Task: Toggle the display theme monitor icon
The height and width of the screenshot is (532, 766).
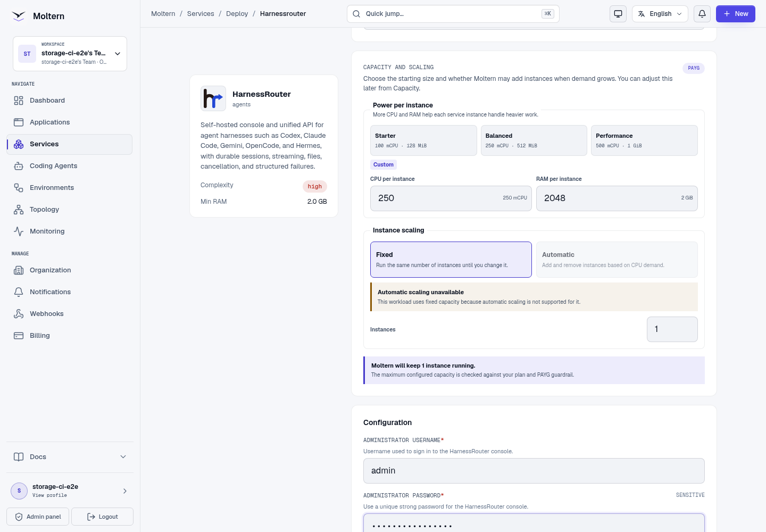Action: (x=618, y=14)
